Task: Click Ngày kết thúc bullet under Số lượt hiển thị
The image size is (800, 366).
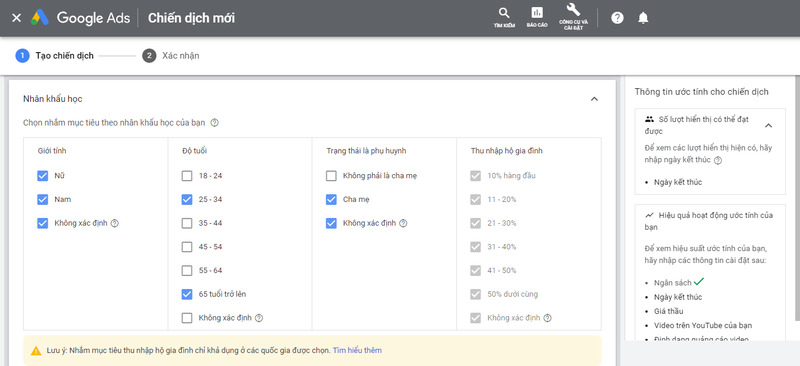Action: pos(678,182)
